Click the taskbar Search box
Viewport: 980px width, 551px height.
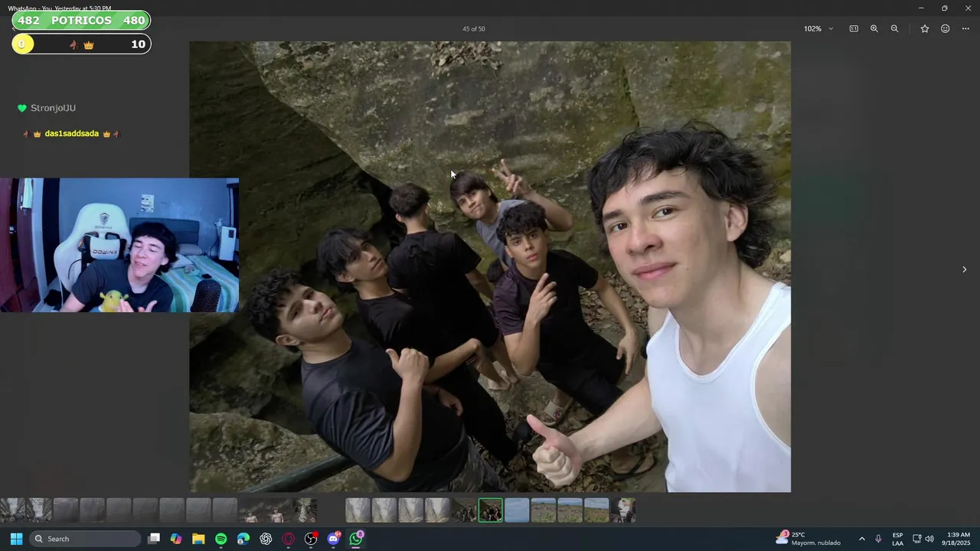click(85, 539)
